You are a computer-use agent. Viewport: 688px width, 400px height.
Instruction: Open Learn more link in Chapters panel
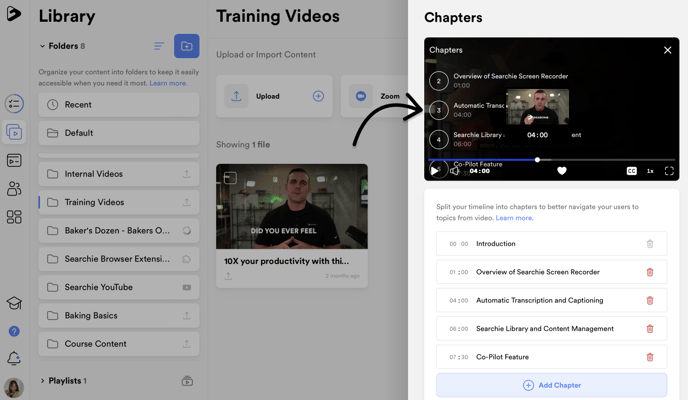[x=514, y=218]
